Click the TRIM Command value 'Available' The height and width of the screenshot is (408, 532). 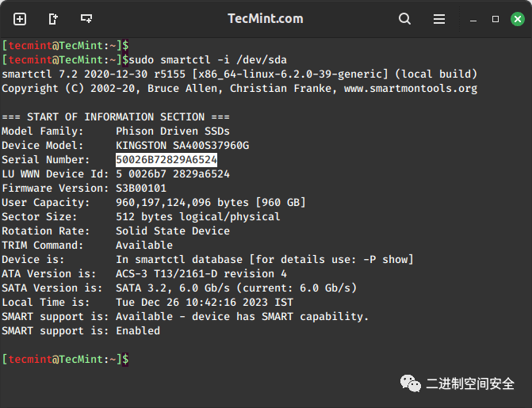[144, 246]
